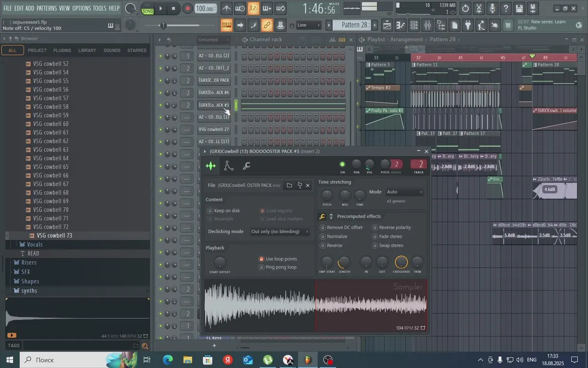Image resolution: width=588 pixels, height=368 pixels.
Task: Open the Unsorted channel filter dropdown
Action: [x=214, y=39]
